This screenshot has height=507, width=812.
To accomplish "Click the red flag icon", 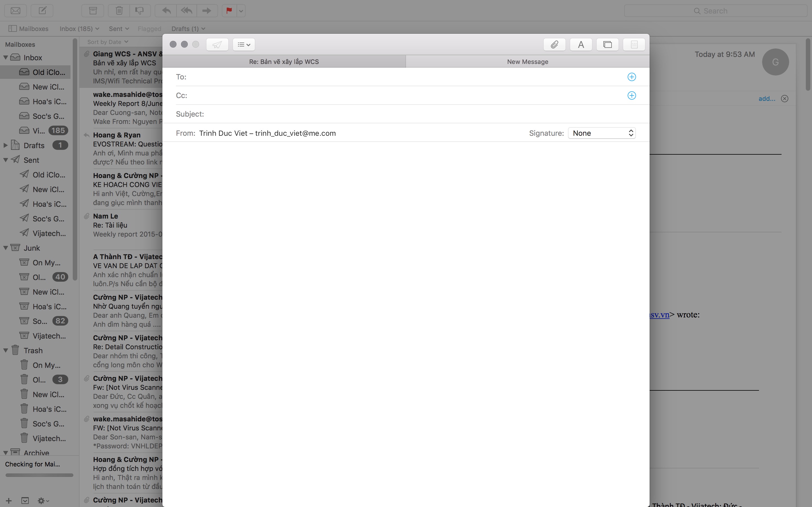I will click(x=229, y=11).
